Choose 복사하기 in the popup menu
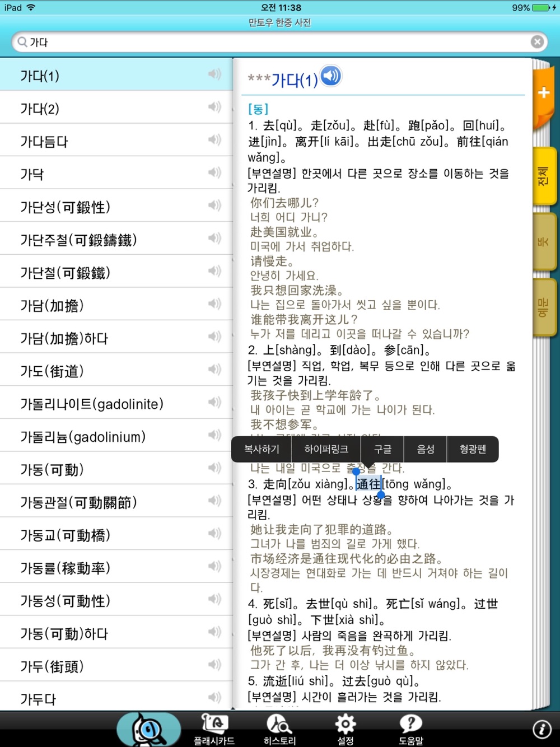The image size is (560, 747). click(262, 449)
